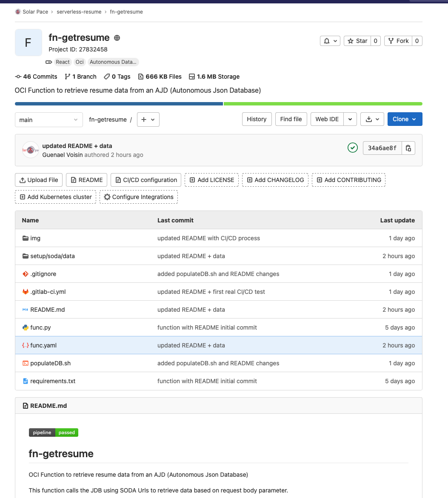Click Add LICENSE

211,180
